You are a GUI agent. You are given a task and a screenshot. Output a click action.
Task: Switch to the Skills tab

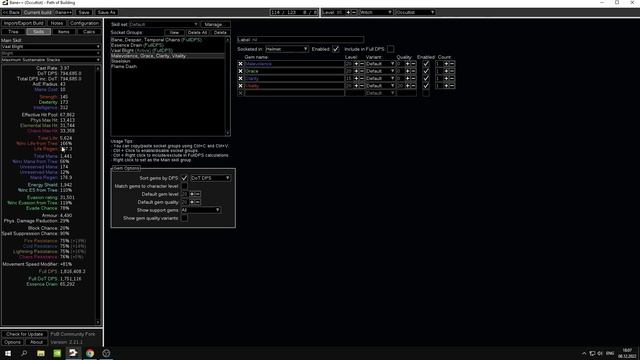38,31
